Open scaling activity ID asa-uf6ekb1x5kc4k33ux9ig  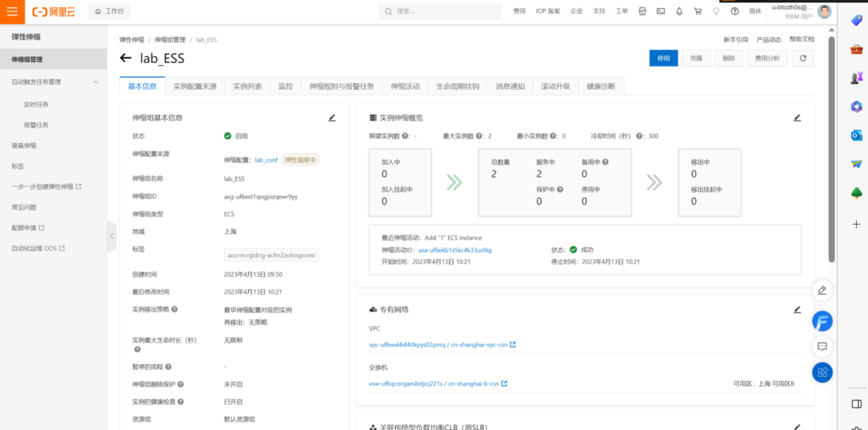tap(455, 250)
